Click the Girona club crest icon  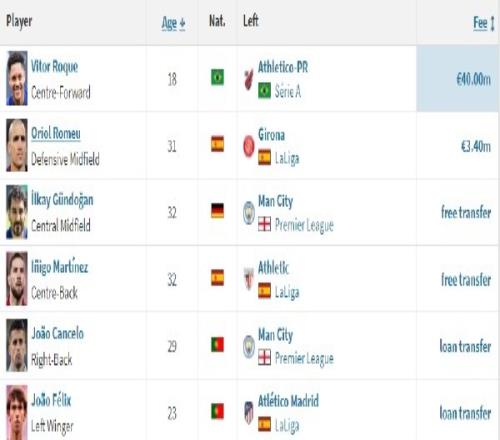tap(249, 146)
